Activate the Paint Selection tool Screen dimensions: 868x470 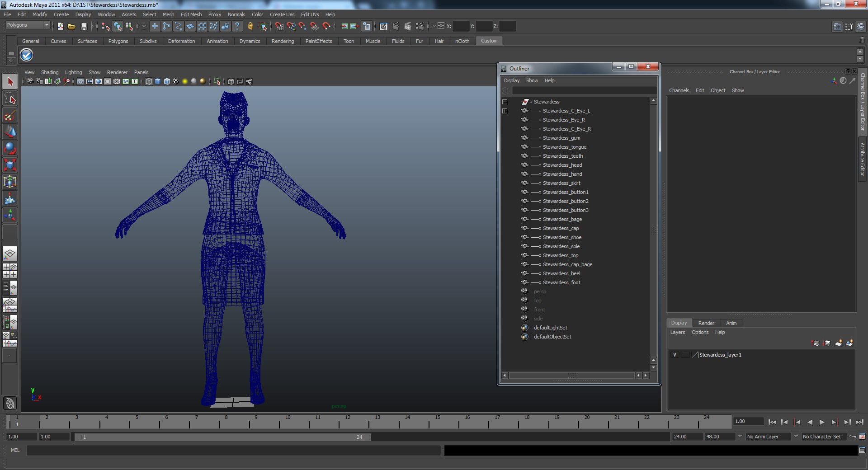[x=10, y=115]
